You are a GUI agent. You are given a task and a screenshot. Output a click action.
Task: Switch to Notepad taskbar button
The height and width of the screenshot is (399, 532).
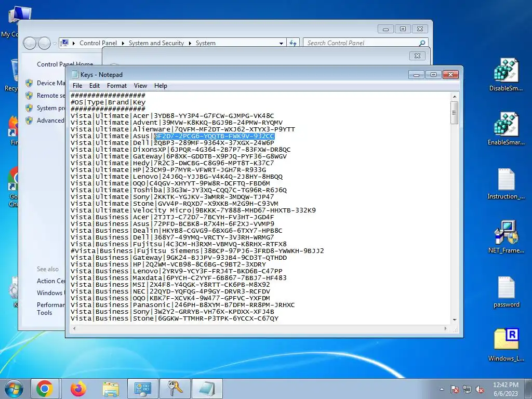point(207,389)
